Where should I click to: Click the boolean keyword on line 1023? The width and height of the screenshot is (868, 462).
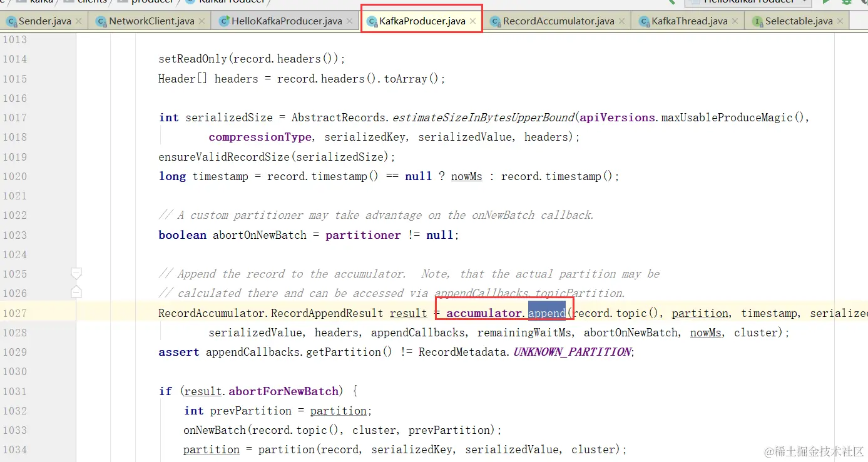click(x=182, y=235)
